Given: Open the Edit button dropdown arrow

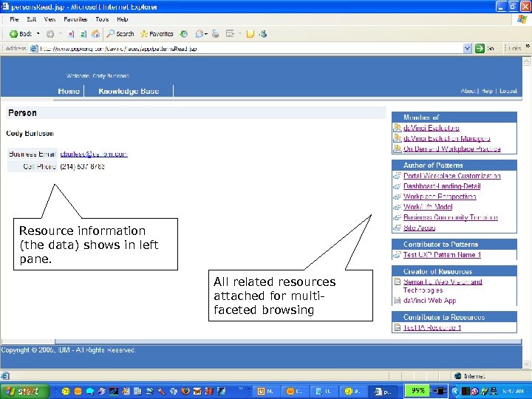Looking at the screenshot, I should point(240,33).
